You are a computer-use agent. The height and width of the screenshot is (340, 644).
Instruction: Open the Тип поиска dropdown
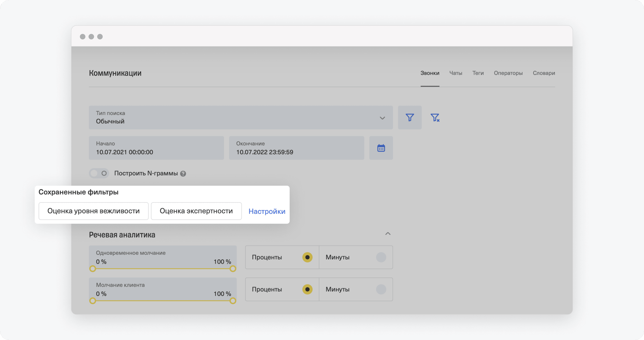point(241,117)
